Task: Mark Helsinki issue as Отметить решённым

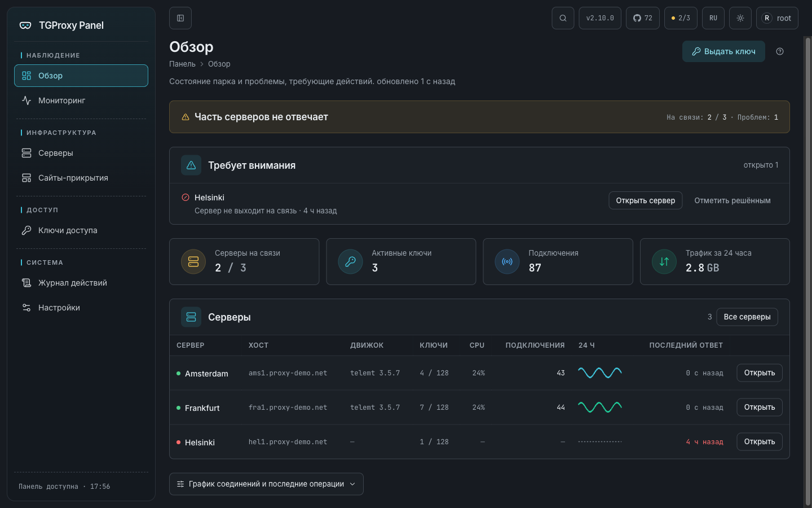Action: tap(732, 200)
